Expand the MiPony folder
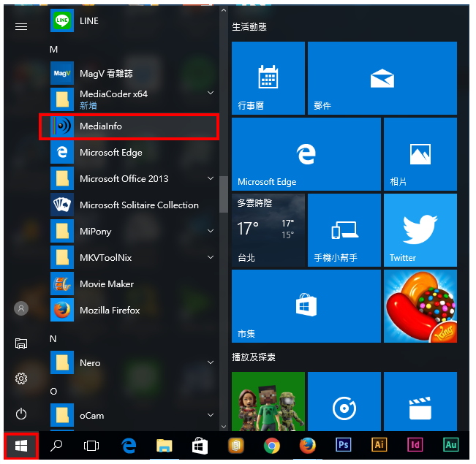 click(x=211, y=231)
